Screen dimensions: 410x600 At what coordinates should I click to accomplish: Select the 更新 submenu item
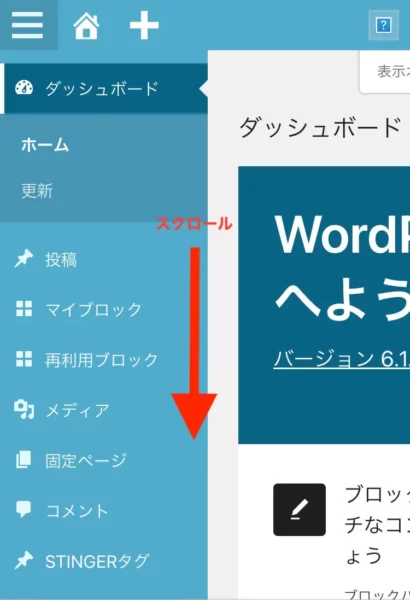tap(37, 191)
